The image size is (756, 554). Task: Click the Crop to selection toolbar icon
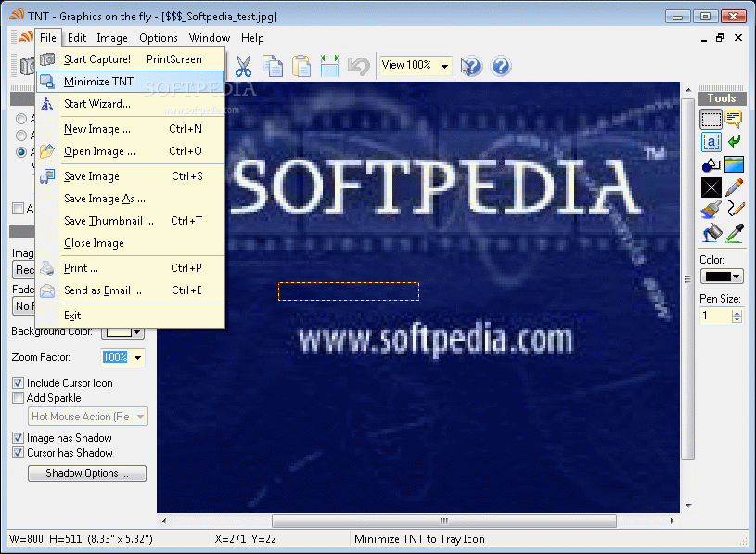point(330,66)
